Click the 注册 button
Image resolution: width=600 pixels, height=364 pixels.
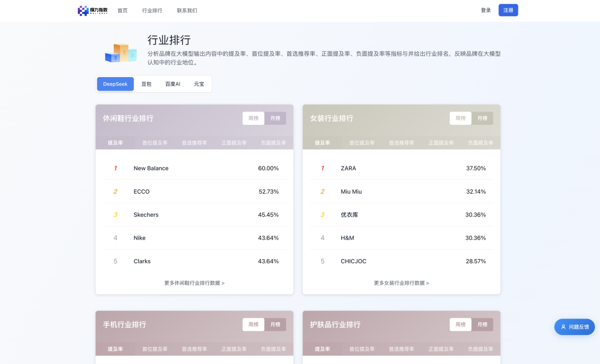pyautogui.click(x=508, y=11)
